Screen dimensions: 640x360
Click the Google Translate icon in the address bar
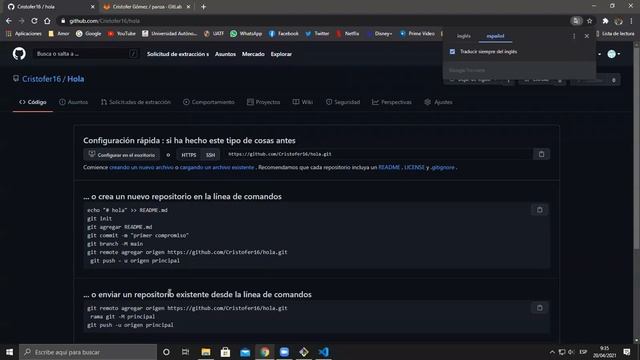point(576,21)
